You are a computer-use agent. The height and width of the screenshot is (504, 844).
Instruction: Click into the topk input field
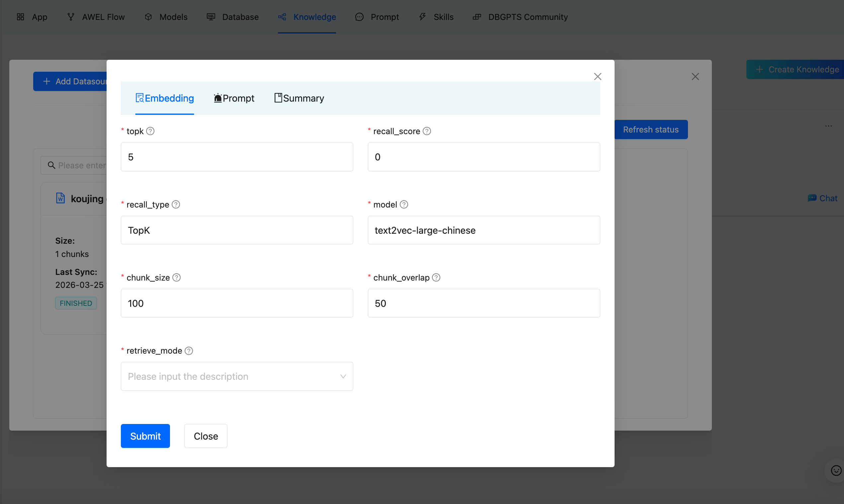click(236, 157)
